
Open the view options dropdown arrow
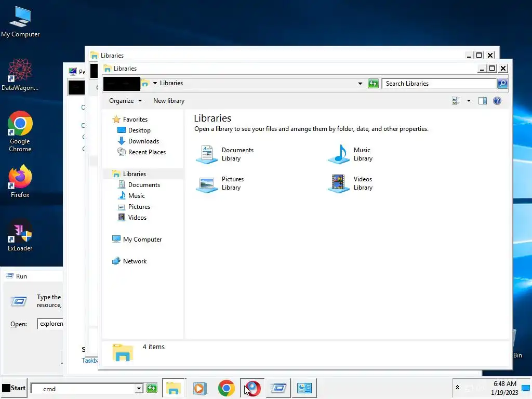pyautogui.click(x=469, y=101)
